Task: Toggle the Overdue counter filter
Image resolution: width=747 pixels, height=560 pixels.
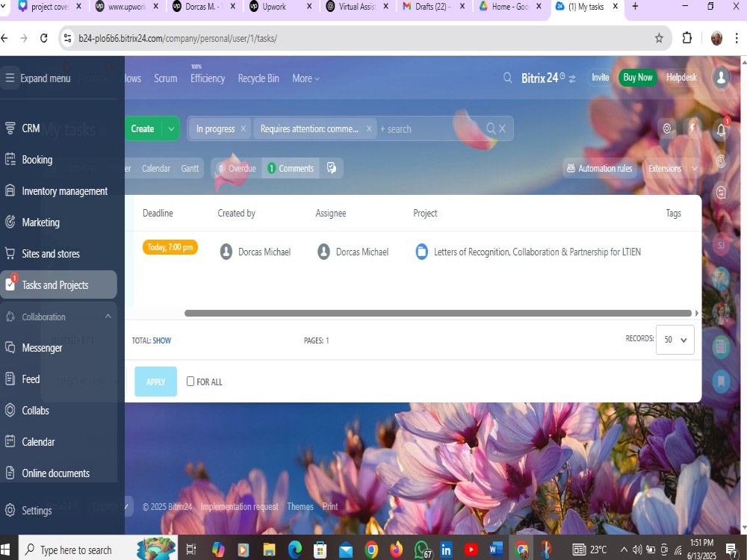Action: (237, 168)
